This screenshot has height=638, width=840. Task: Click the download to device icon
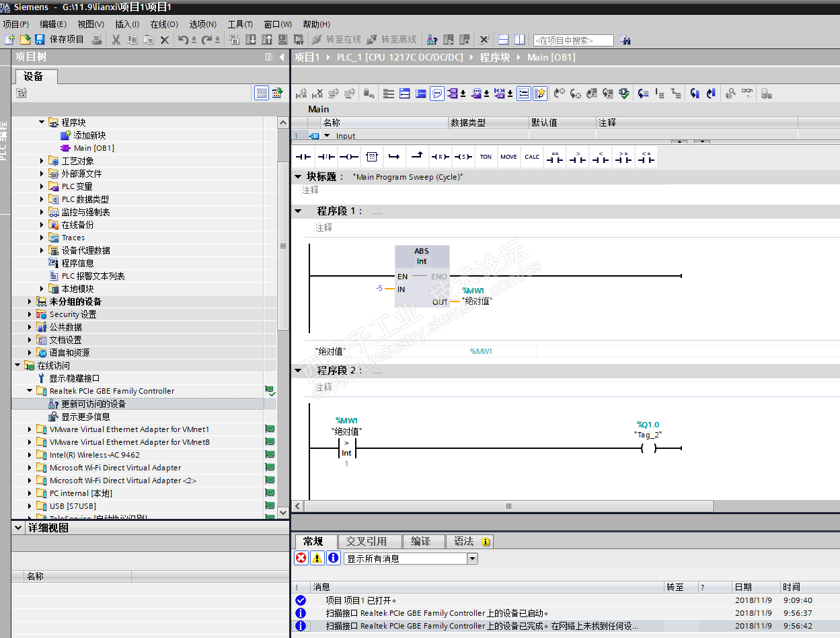(251, 40)
